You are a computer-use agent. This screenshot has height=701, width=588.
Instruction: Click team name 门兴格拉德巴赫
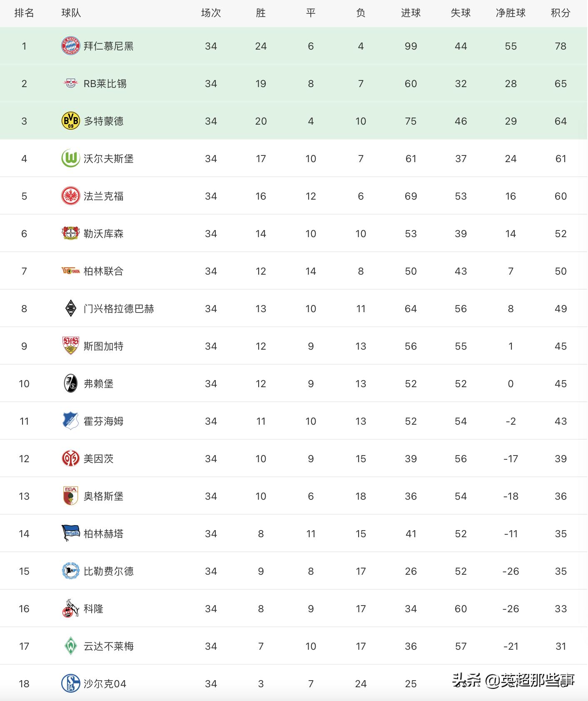click(x=119, y=308)
